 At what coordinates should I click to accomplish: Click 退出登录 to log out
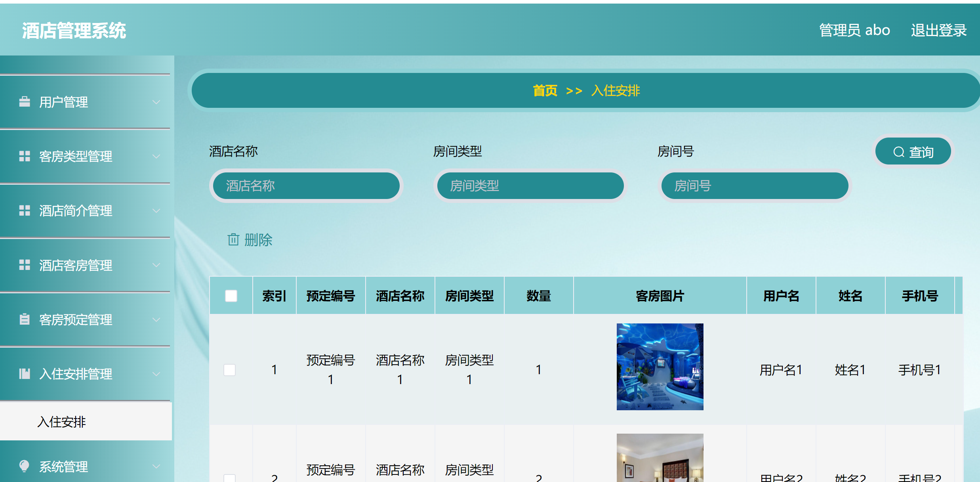click(x=938, y=31)
